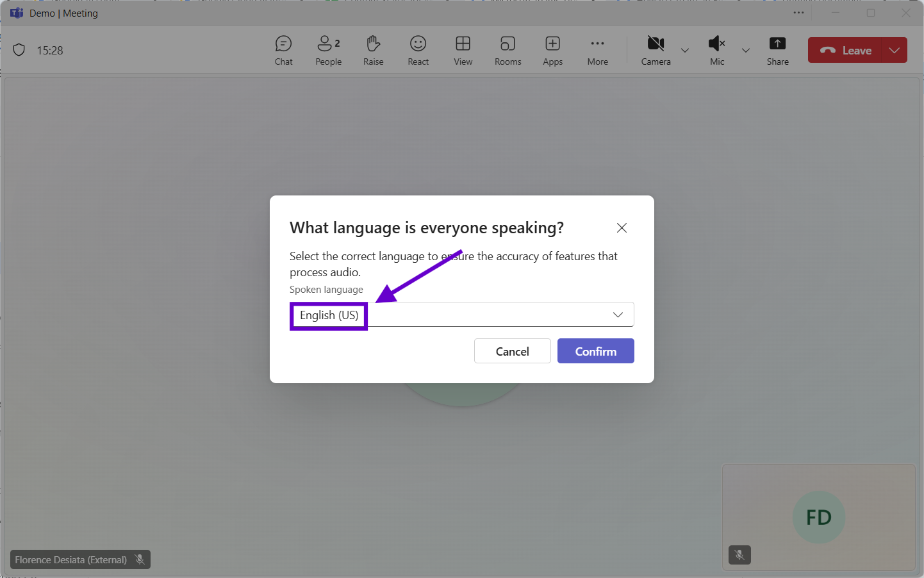Click the 15:28 meeting timer
The height and width of the screenshot is (578, 924).
click(x=50, y=51)
